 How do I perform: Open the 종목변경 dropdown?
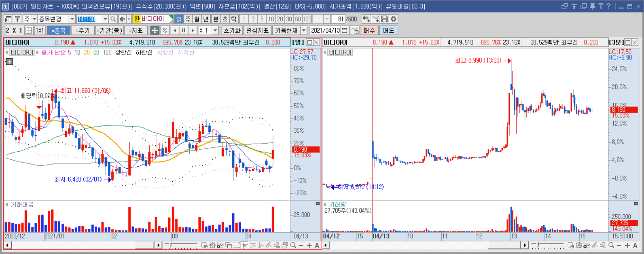tap(72, 19)
